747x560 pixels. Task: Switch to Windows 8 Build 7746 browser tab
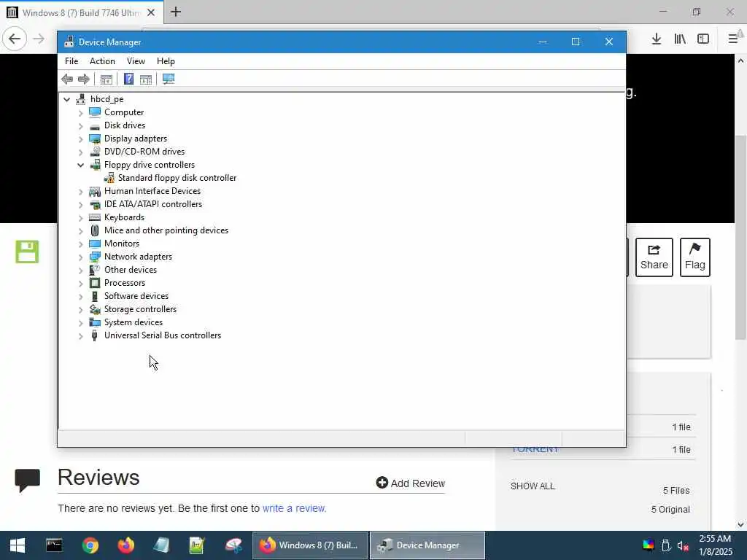pyautogui.click(x=82, y=12)
